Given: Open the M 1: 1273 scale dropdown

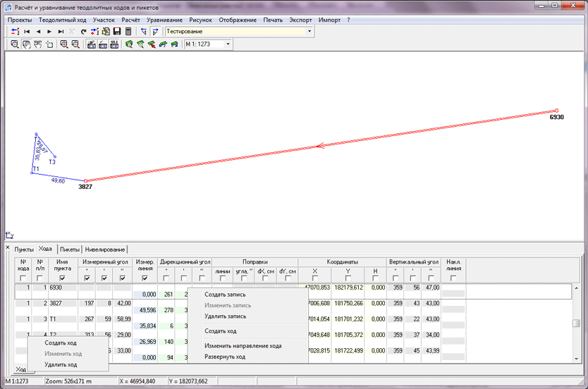Looking at the screenshot, I should tap(228, 44).
